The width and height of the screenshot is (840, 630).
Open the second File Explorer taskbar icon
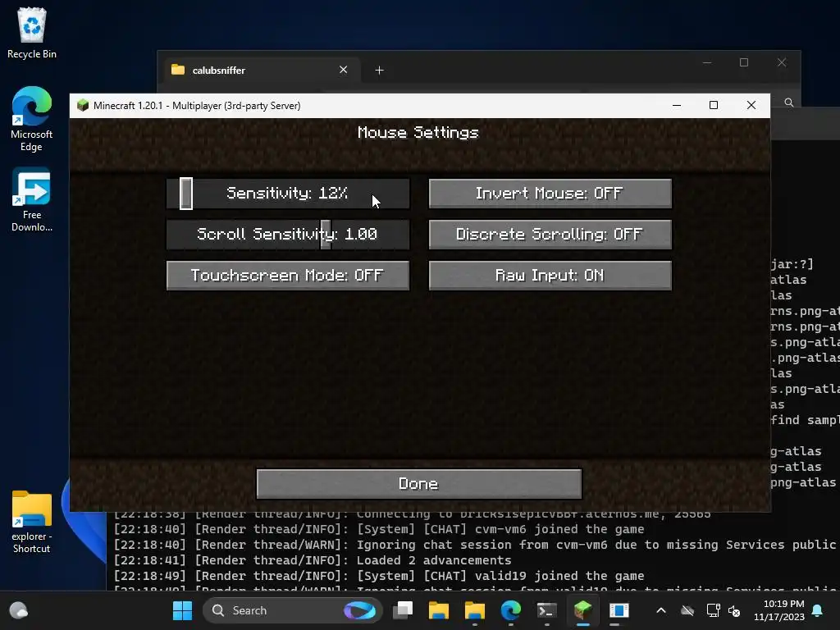[x=474, y=610]
